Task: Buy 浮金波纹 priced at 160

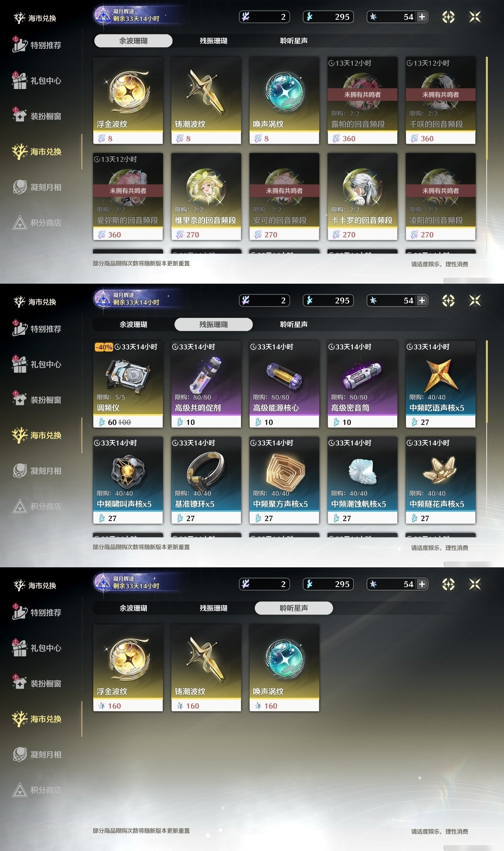Action: click(x=128, y=668)
